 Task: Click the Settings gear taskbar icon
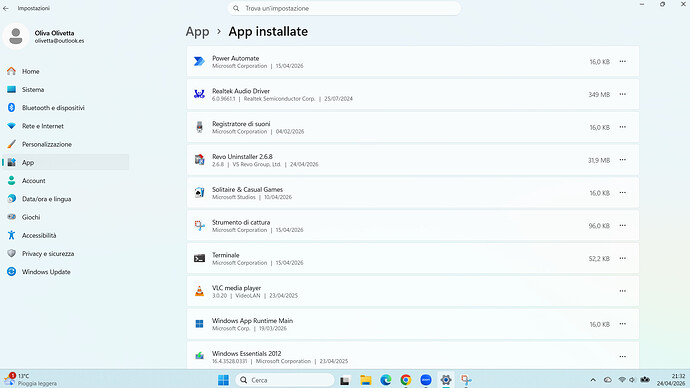[x=446, y=380]
